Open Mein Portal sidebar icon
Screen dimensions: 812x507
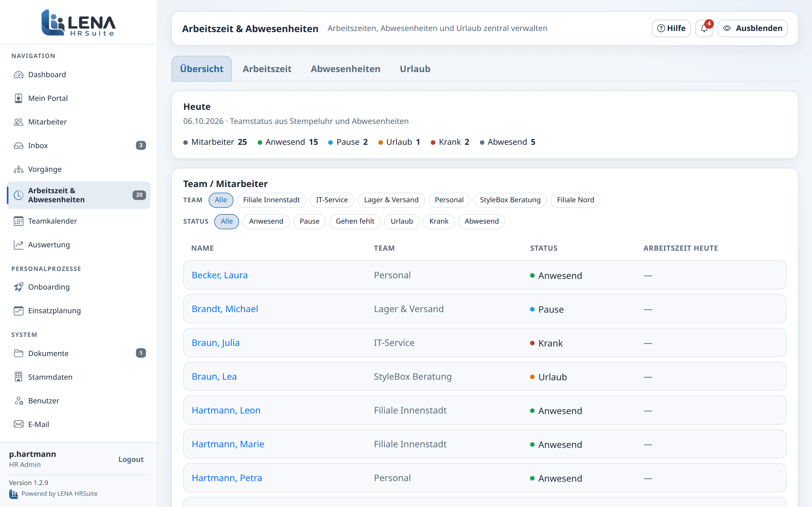(18, 98)
